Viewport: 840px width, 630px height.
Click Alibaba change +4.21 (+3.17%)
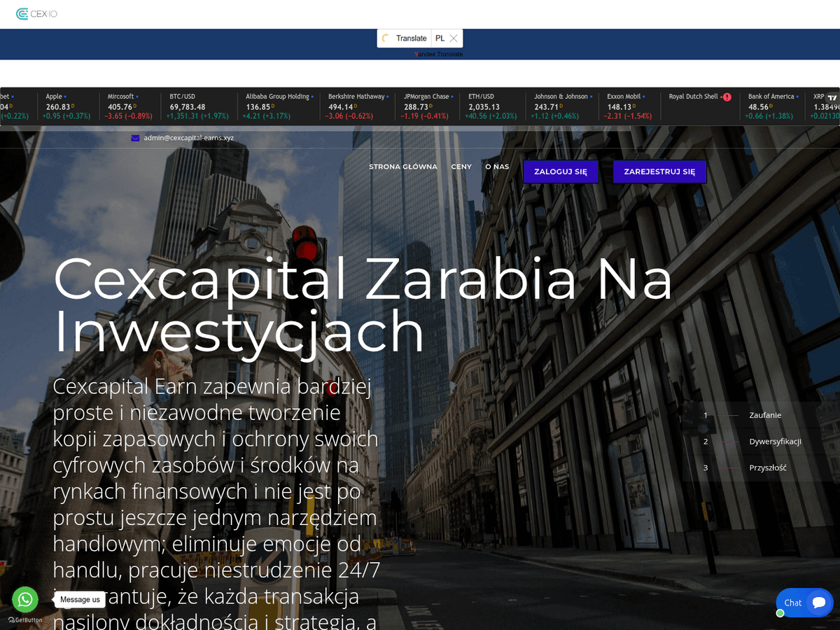(x=267, y=116)
